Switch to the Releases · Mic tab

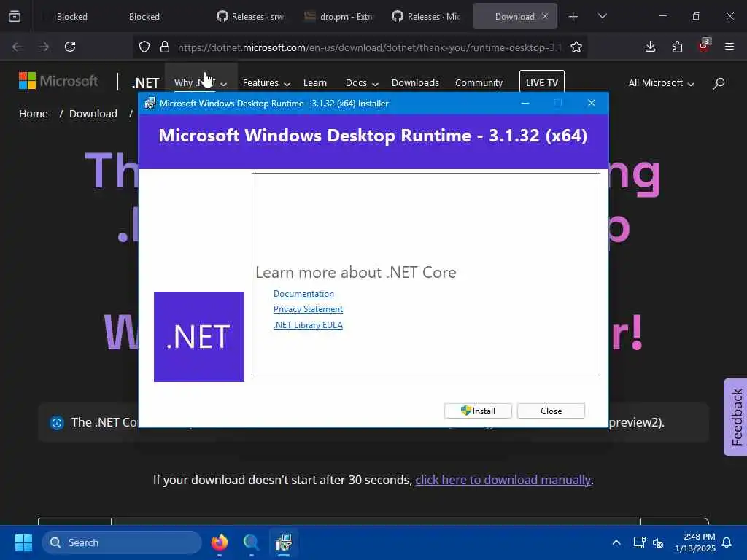tap(426, 17)
